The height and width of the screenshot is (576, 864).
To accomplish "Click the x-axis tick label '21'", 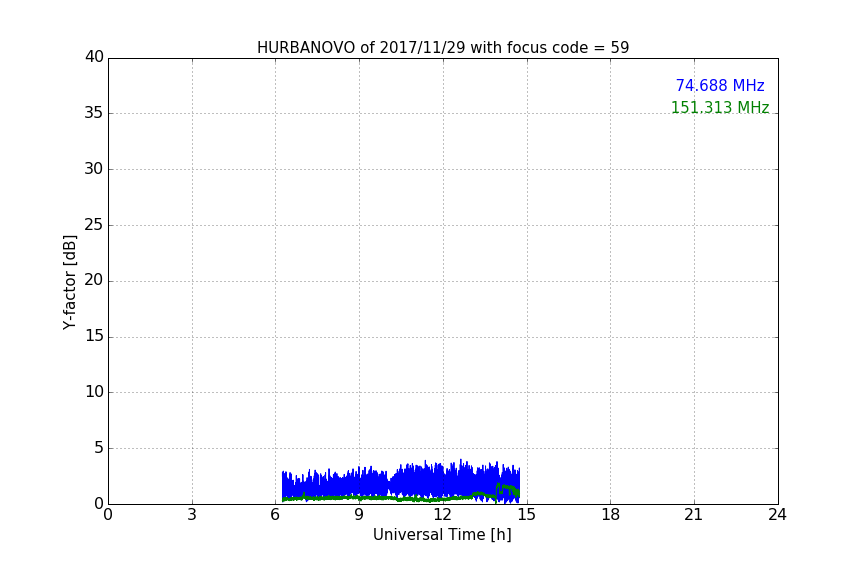I will pyautogui.click(x=694, y=515).
